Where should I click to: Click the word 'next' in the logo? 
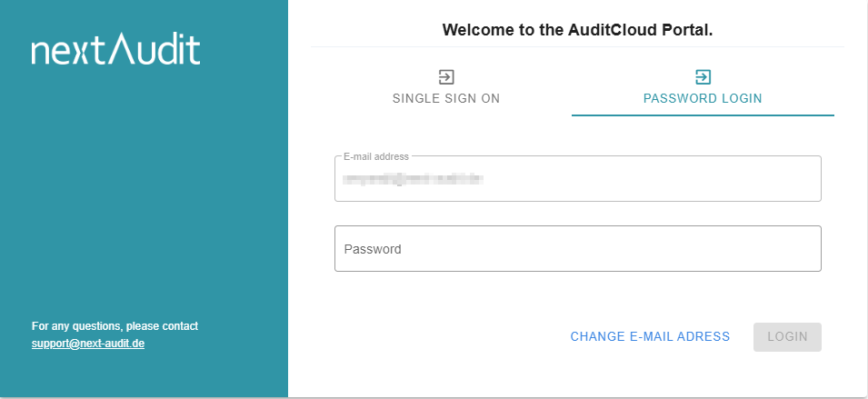point(68,52)
